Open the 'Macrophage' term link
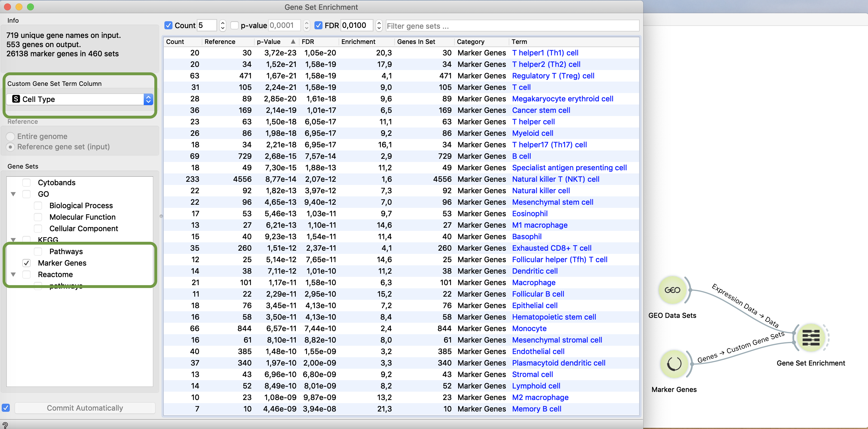The image size is (868, 429). tap(533, 283)
